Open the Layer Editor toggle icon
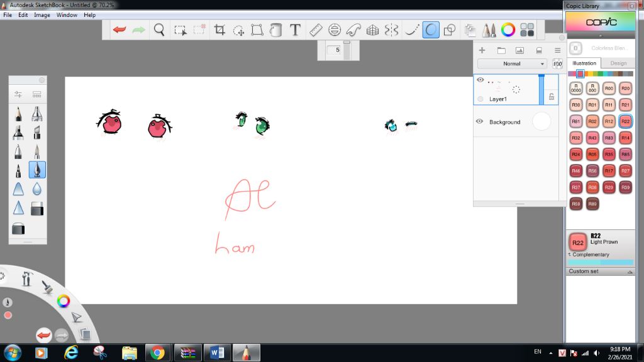The height and width of the screenshot is (362, 644). [470, 30]
